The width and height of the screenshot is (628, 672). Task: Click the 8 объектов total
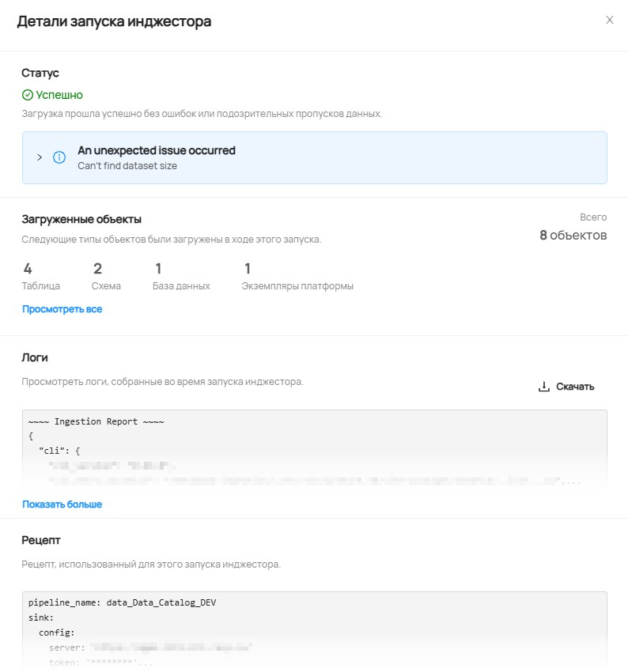(573, 235)
